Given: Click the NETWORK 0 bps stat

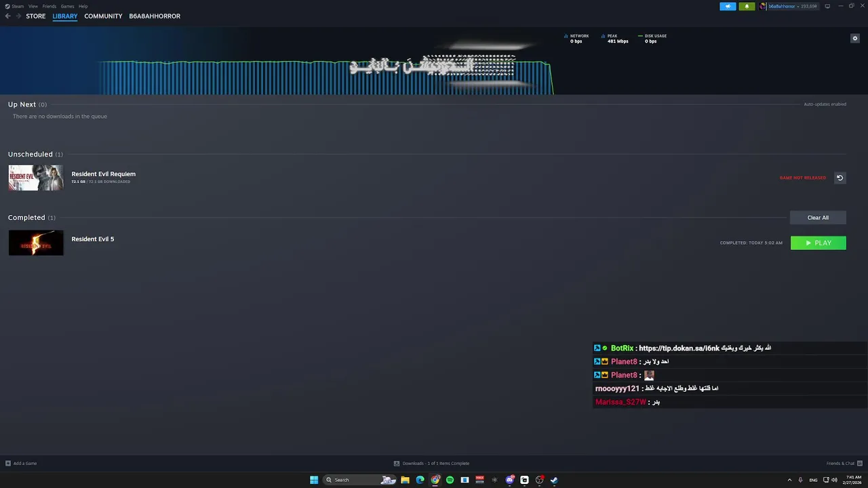Looking at the screenshot, I should [x=576, y=39].
